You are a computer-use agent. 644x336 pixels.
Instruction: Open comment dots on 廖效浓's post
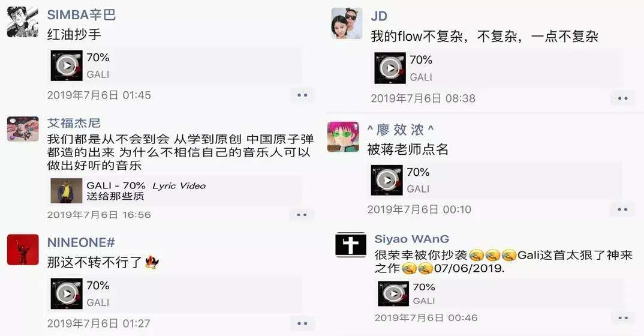click(x=622, y=209)
